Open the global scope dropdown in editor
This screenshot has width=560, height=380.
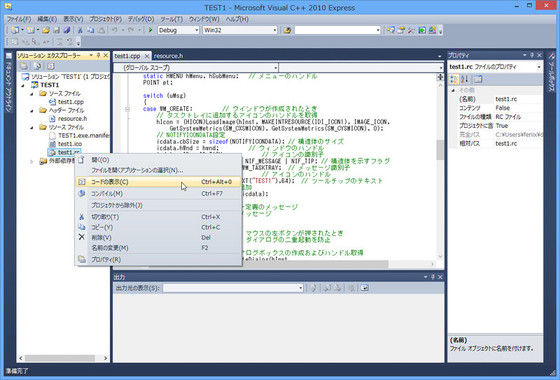click(275, 68)
